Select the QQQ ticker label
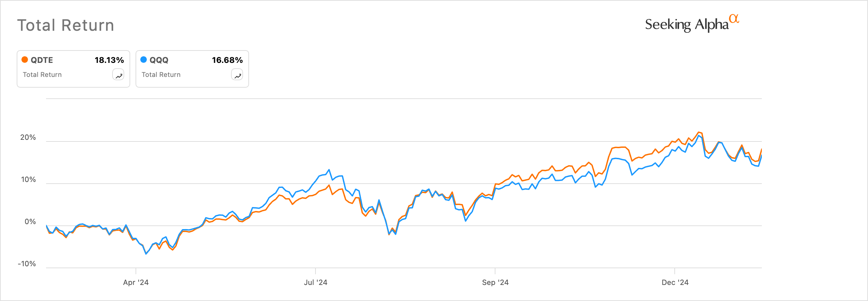Screen dimensions: 868x301 click(x=159, y=60)
